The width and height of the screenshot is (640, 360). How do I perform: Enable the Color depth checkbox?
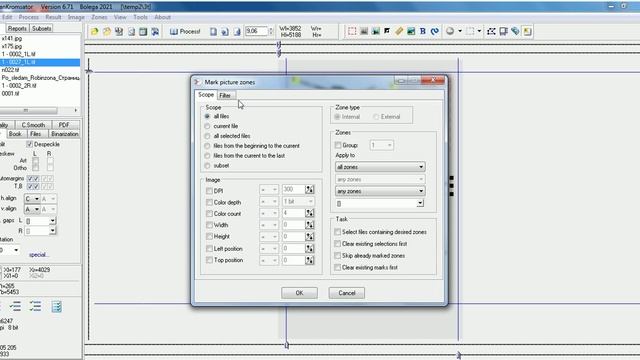click(x=209, y=202)
